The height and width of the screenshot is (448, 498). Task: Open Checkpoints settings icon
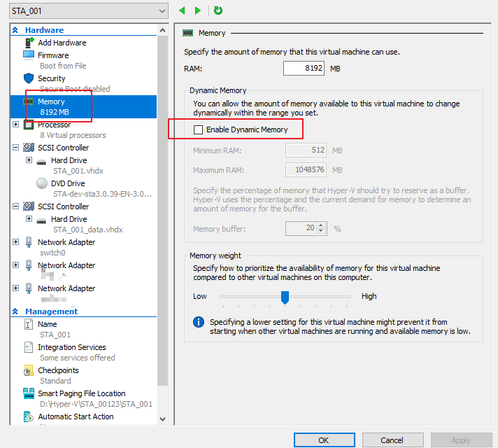[x=29, y=370]
